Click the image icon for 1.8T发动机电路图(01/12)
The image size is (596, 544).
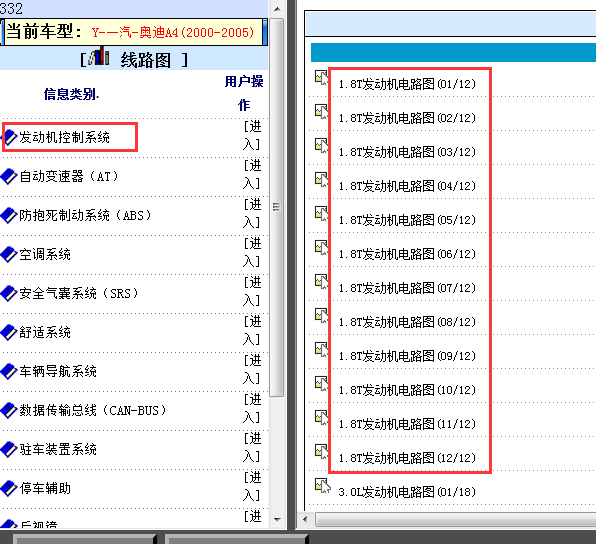(x=322, y=77)
